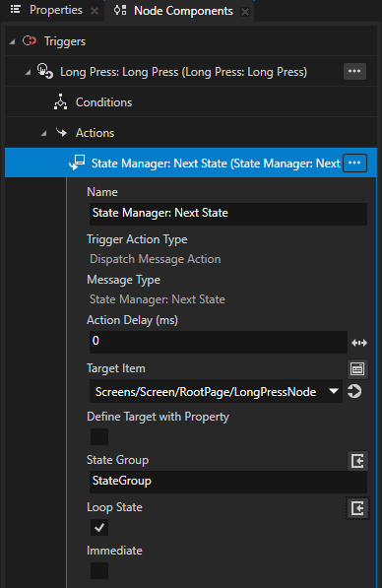Click the State Manager action message icon
Screen dimensions: 382x588
point(77,163)
